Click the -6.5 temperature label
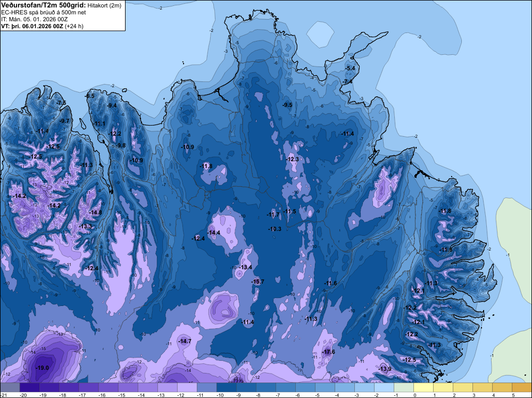The height and width of the screenshot is (398, 532). point(90,96)
